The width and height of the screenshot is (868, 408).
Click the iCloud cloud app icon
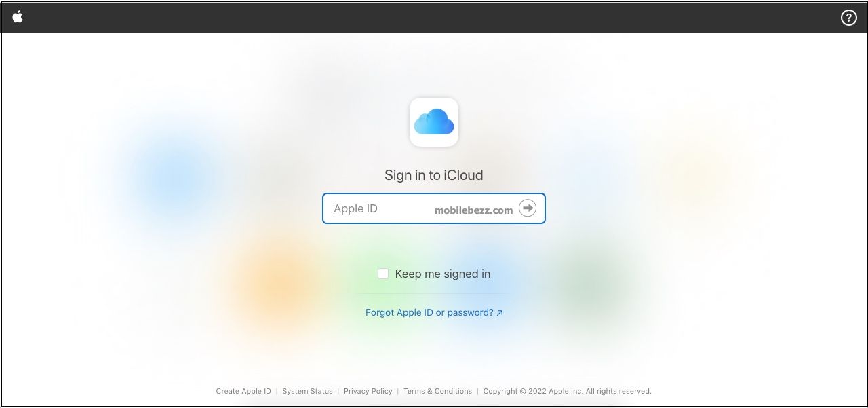tap(434, 122)
